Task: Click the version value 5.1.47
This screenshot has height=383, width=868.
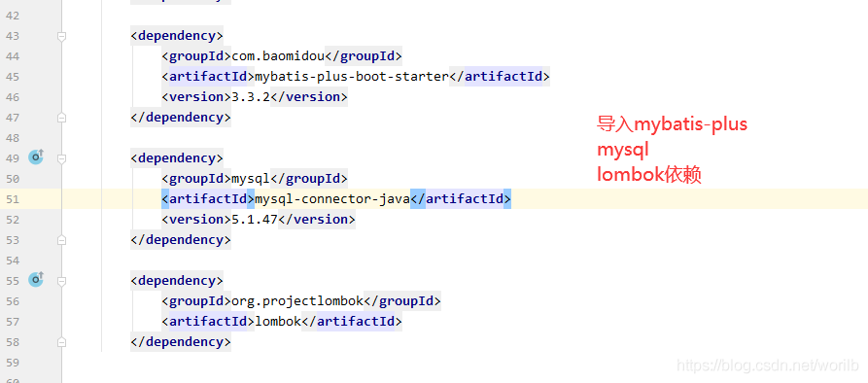Action: click(x=255, y=219)
